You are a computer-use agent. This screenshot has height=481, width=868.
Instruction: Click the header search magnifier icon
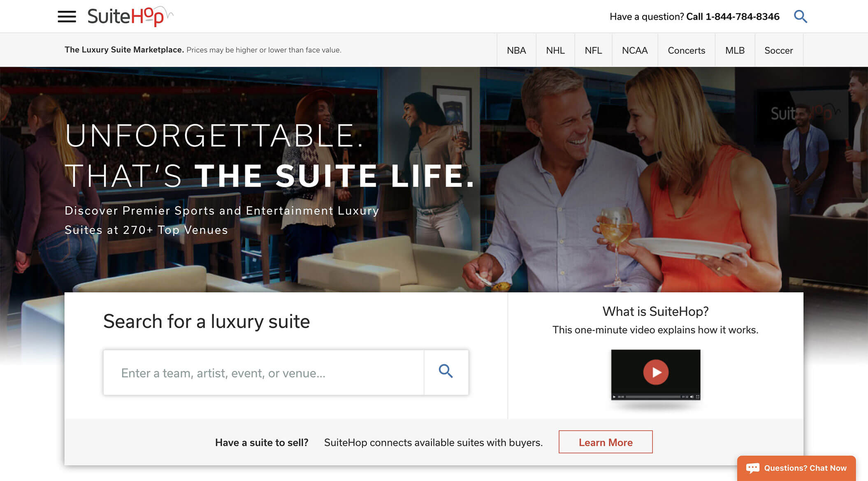[800, 16]
